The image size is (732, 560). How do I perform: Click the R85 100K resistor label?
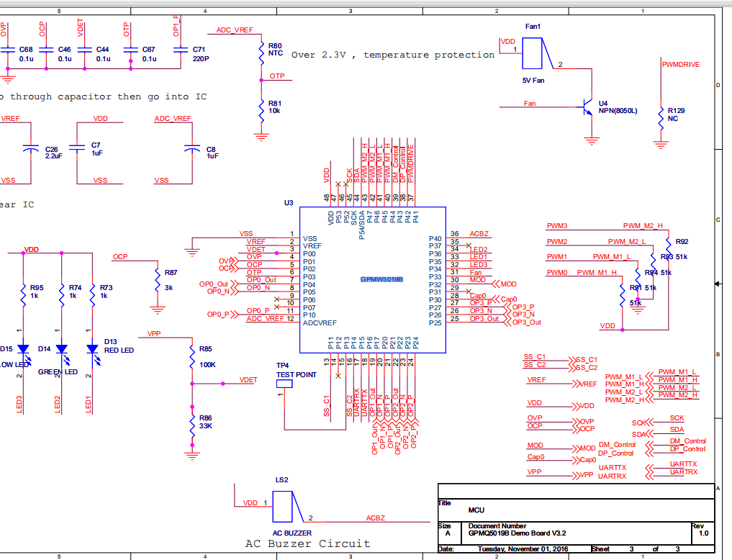[207, 357]
